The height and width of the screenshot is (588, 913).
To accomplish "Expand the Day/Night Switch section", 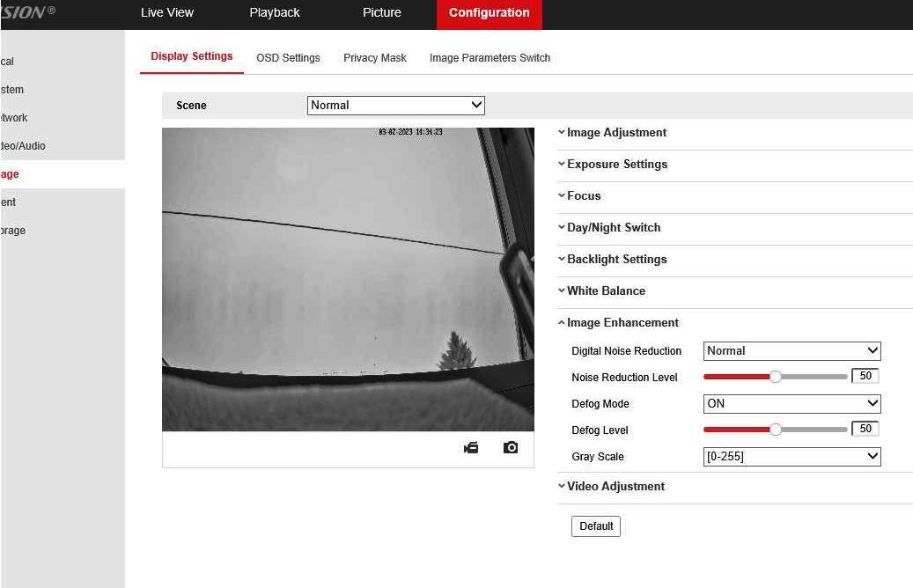I will coord(613,228).
